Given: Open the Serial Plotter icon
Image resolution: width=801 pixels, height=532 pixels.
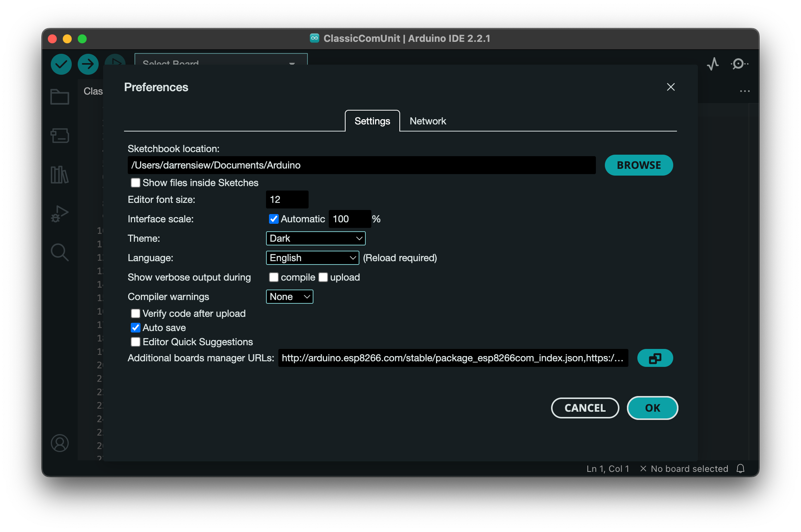Looking at the screenshot, I should click(713, 64).
